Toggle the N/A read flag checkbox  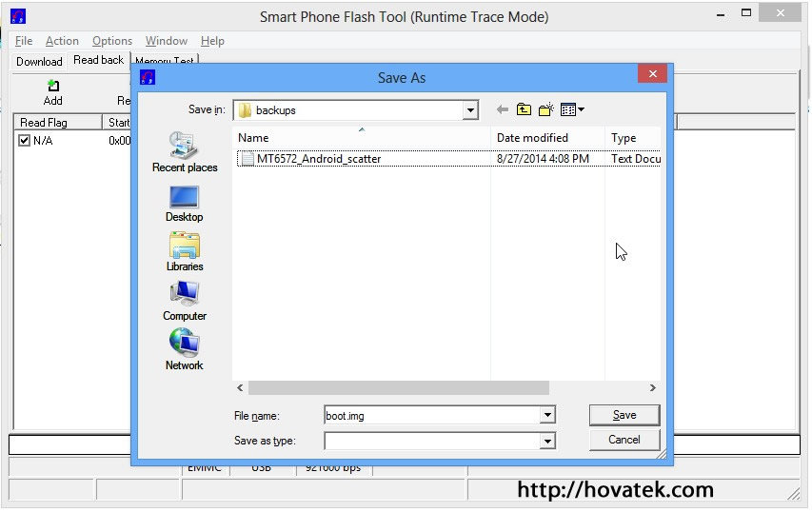[x=24, y=140]
